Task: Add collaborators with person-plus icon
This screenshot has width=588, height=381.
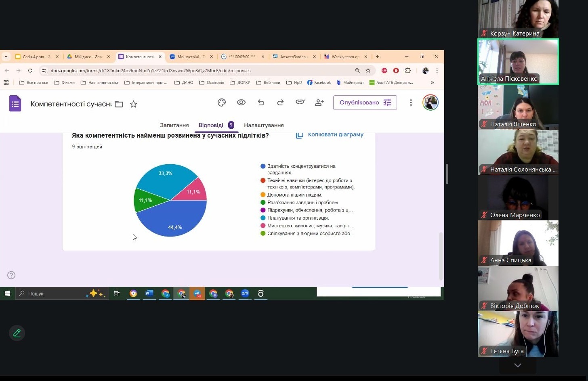Action: pyautogui.click(x=319, y=103)
